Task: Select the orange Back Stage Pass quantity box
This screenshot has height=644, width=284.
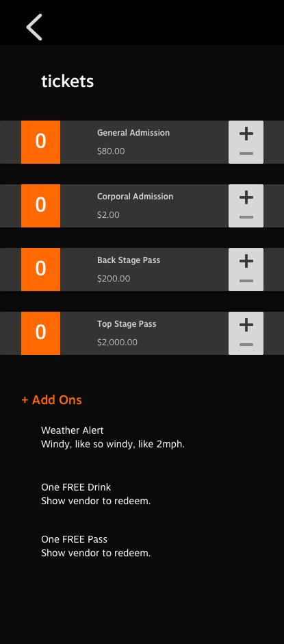Action: click(40, 269)
